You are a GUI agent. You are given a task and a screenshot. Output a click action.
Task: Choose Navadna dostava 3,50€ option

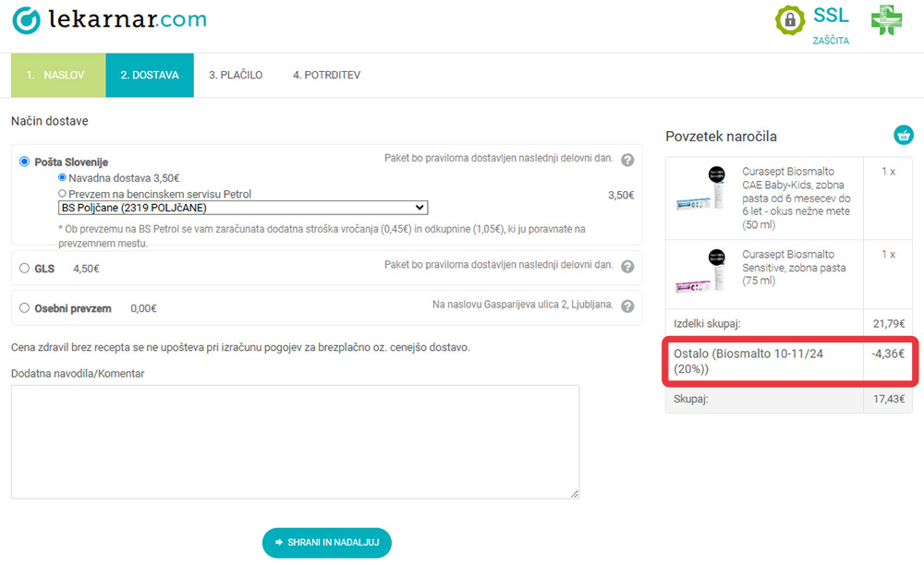point(62,177)
